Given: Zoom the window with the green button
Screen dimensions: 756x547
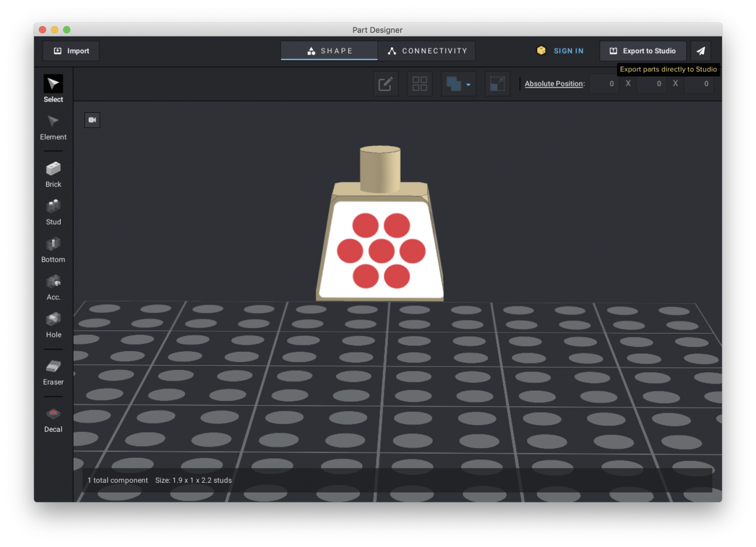Looking at the screenshot, I should (x=67, y=30).
